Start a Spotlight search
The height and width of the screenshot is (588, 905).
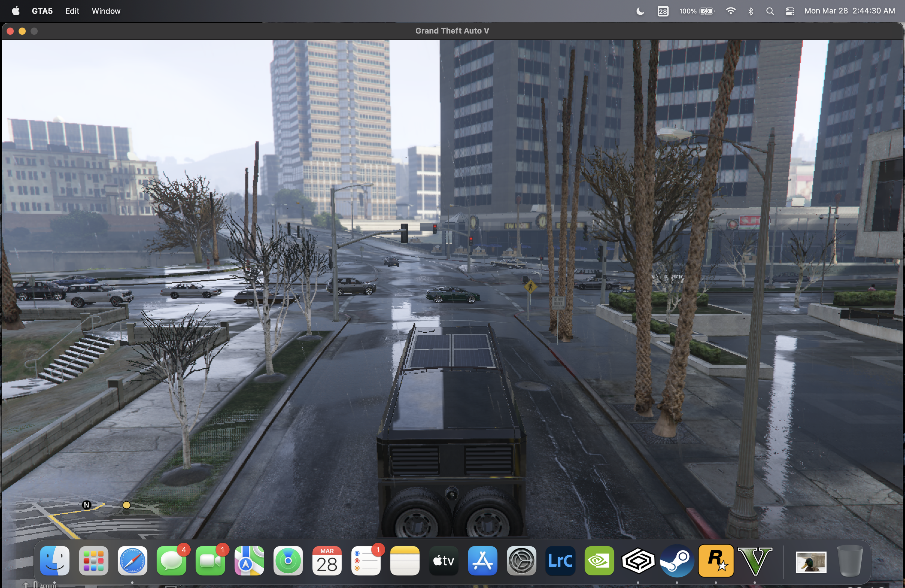[770, 11]
